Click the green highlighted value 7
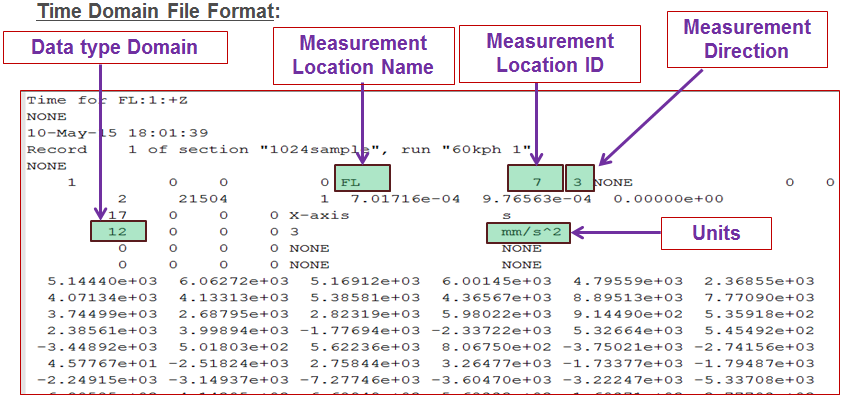Viewport: 843px width, 398px height. click(x=535, y=179)
